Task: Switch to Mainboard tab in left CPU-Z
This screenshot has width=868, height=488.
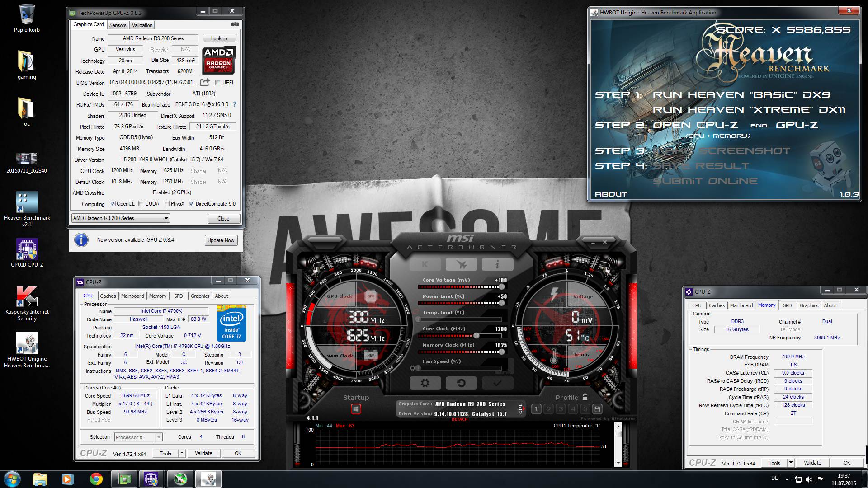Action: pyautogui.click(x=132, y=296)
